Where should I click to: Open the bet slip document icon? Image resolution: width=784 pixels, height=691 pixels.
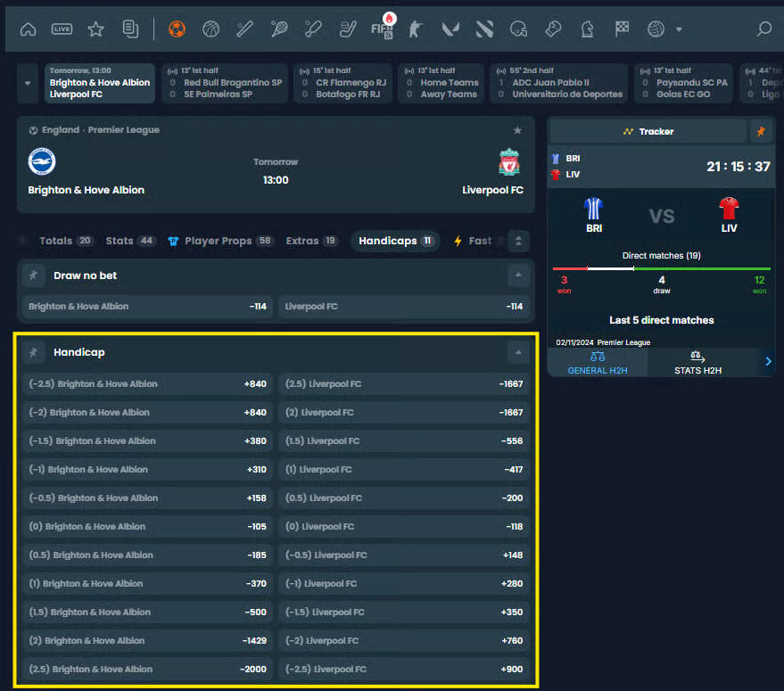(130, 29)
